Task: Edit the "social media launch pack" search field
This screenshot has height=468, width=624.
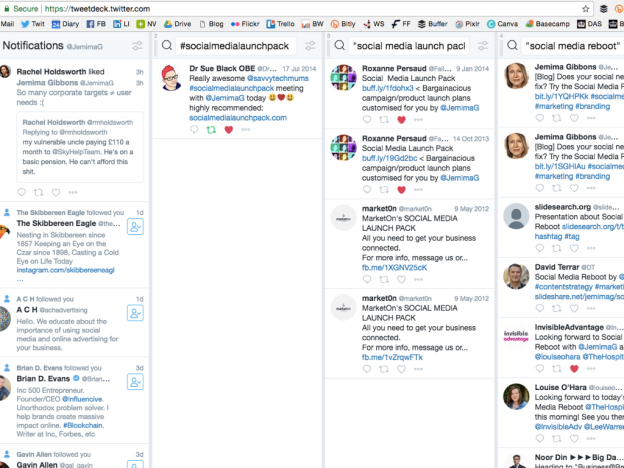Action: click(409, 46)
